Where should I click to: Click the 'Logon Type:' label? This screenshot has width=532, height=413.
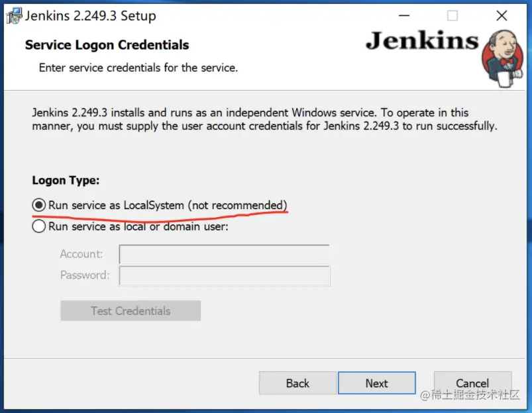coord(66,181)
